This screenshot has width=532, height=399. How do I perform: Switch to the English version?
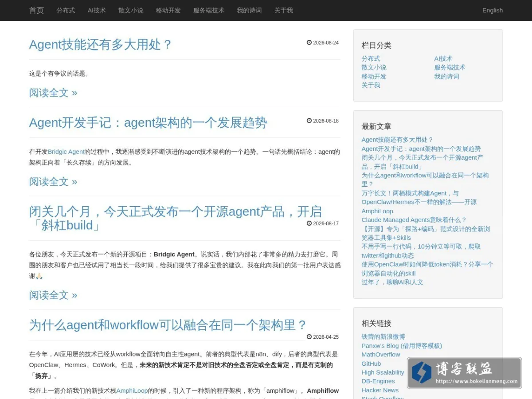[493, 10]
